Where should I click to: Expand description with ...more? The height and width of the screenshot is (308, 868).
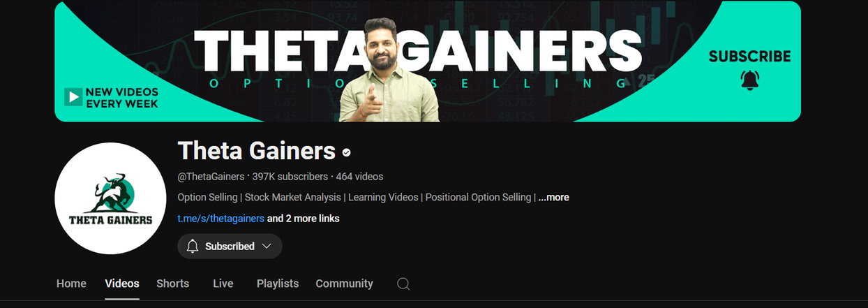(553, 197)
